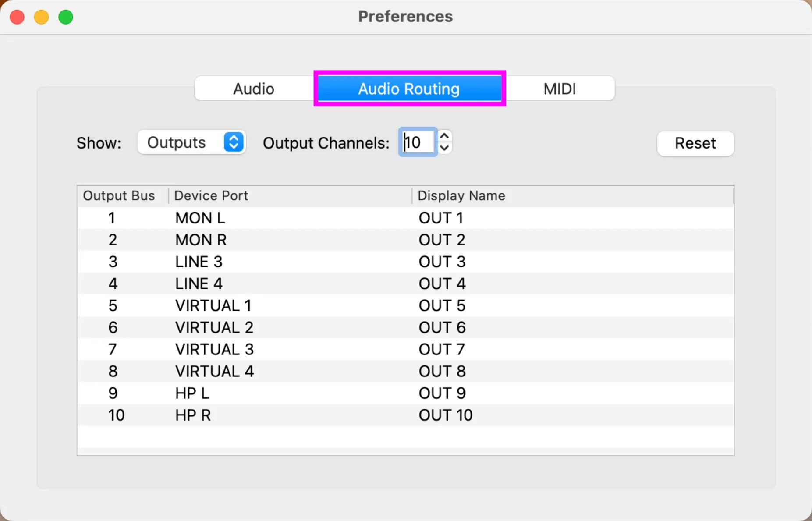Select the HP L device port
This screenshot has width=812, height=521.
[192, 393]
